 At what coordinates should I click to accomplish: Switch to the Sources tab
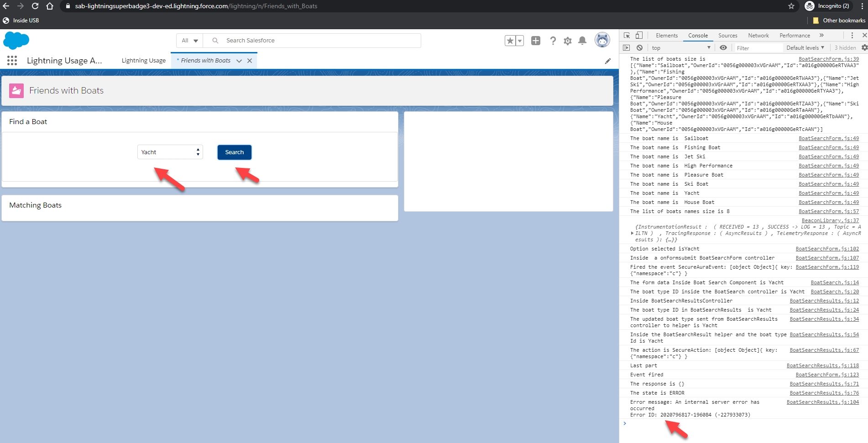click(727, 36)
